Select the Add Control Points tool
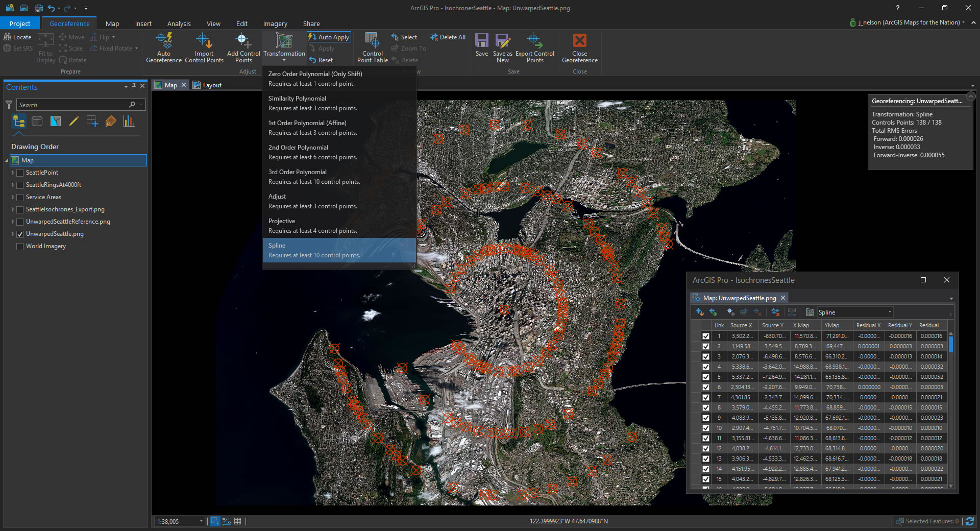Image resolution: width=980 pixels, height=531 pixels. coord(243,41)
